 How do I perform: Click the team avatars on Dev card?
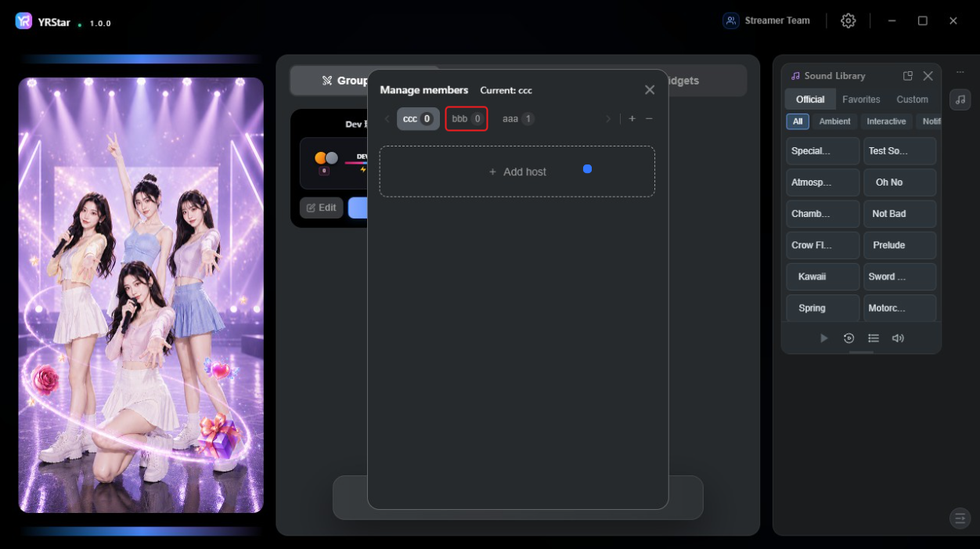(x=326, y=158)
